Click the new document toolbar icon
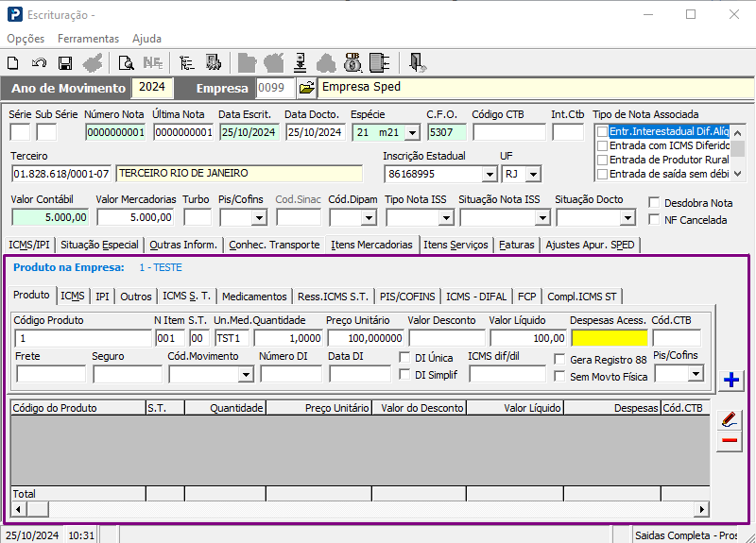The width and height of the screenshot is (756, 543). click(x=13, y=63)
